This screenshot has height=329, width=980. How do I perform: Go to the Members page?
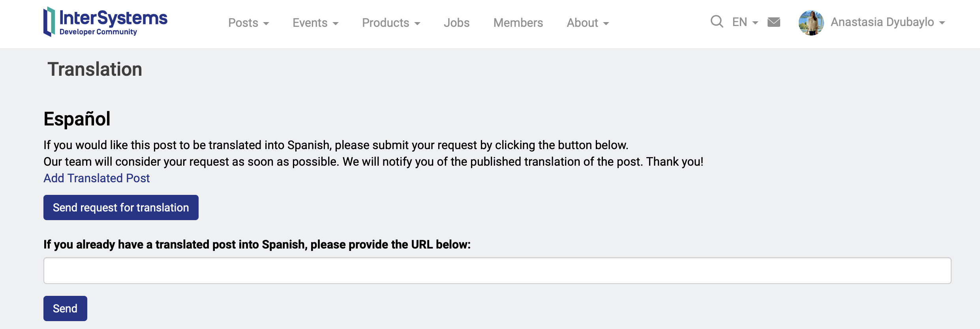(x=518, y=23)
